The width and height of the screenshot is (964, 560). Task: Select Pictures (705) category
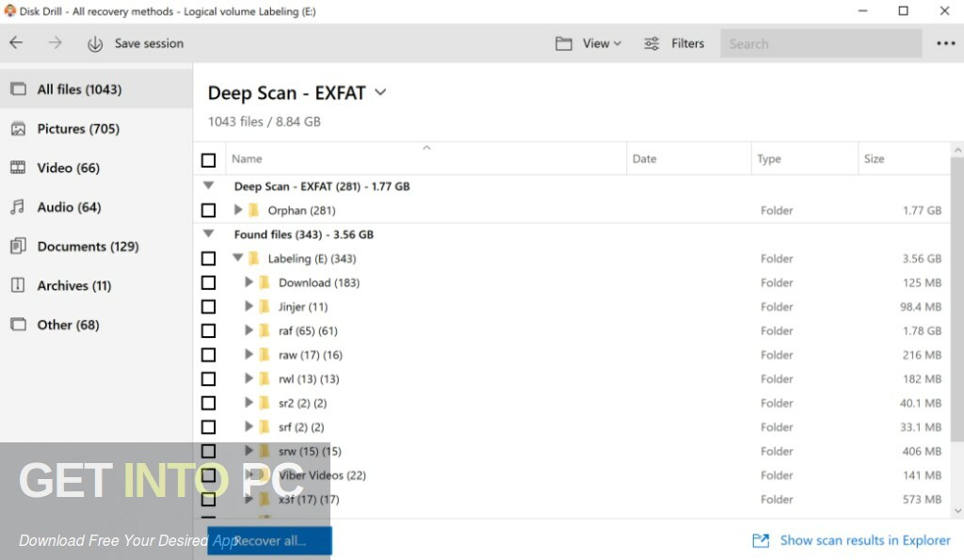(x=96, y=129)
